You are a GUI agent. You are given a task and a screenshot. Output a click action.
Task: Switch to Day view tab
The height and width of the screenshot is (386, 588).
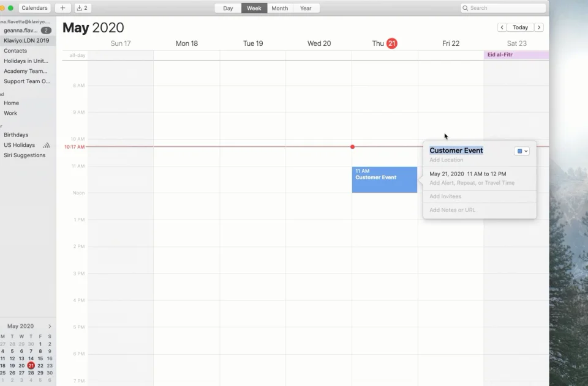tap(228, 8)
